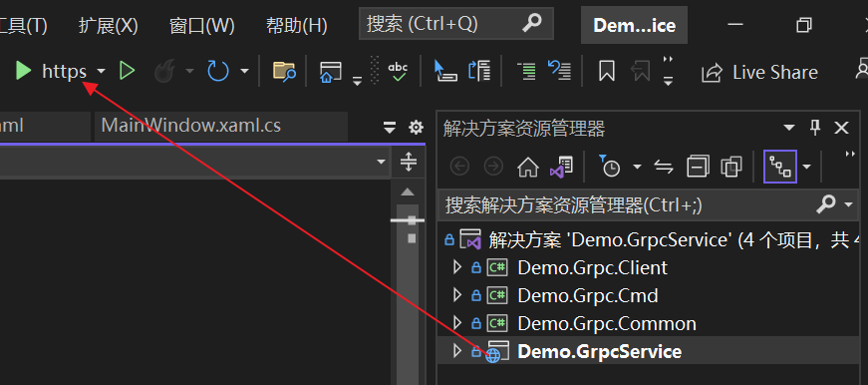Viewport: 868px width, 385px height.
Task: Click the Live Share button
Action: coord(759,72)
